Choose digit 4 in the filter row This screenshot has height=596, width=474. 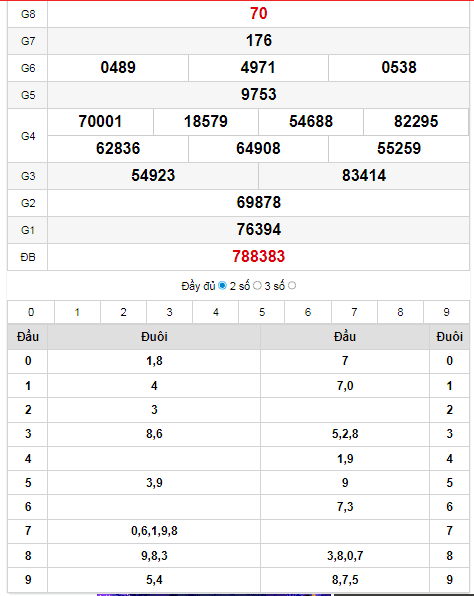click(216, 312)
